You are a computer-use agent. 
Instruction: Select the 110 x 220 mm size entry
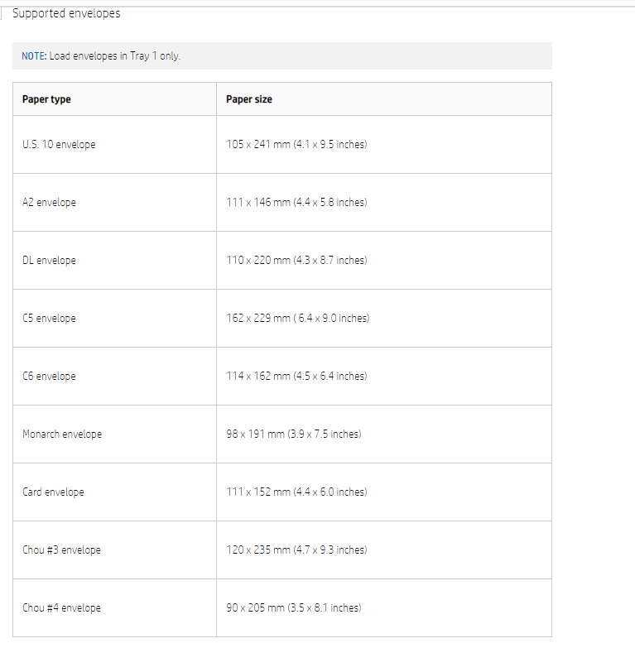pyautogui.click(x=296, y=261)
